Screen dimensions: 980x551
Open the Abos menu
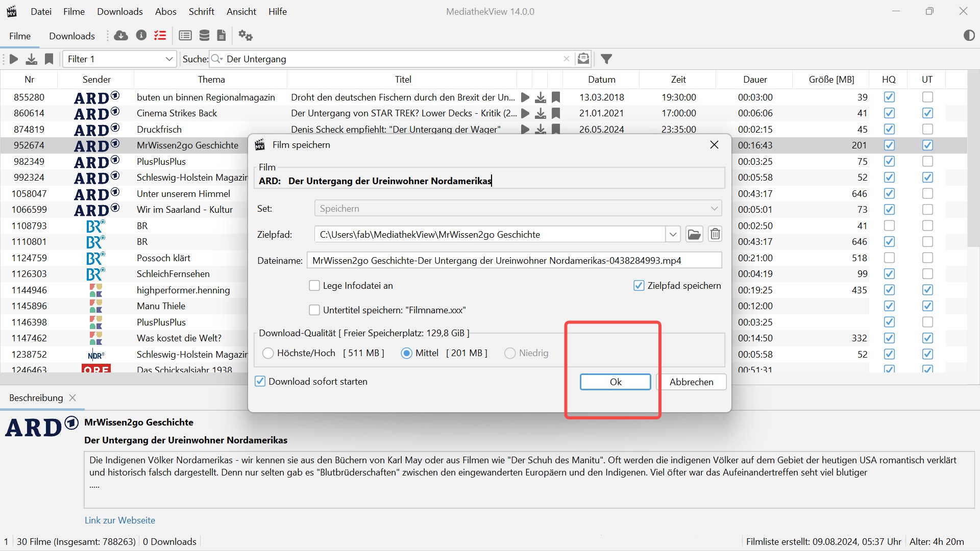pos(166,11)
